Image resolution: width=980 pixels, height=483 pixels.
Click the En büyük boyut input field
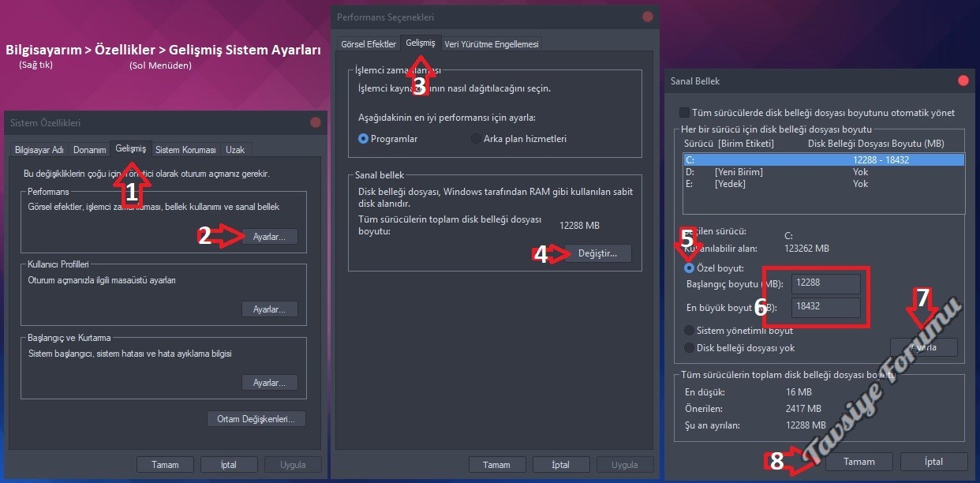[x=826, y=307]
